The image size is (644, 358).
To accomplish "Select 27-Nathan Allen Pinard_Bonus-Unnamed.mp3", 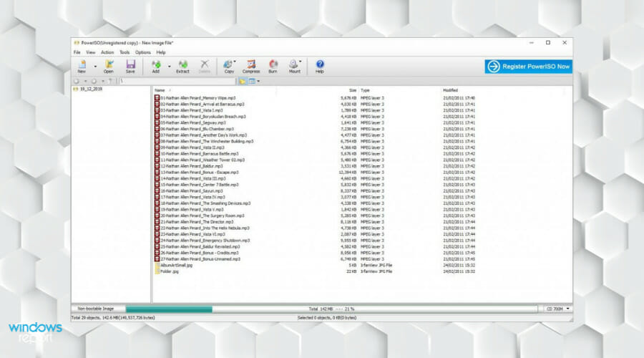I will click(200, 259).
